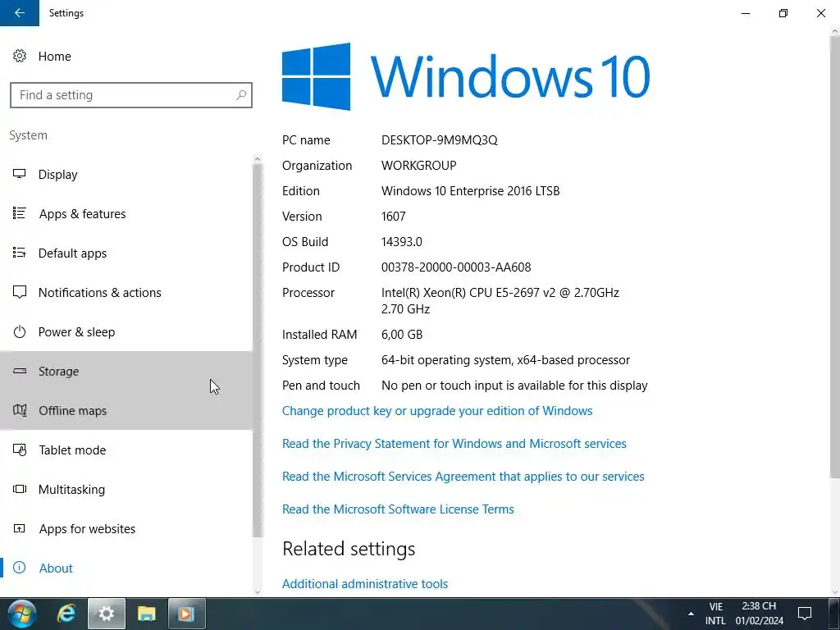Click the taskbar clock showing 2:38 CH
Image resolution: width=840 pixels, height=630 pixels.
759,614
